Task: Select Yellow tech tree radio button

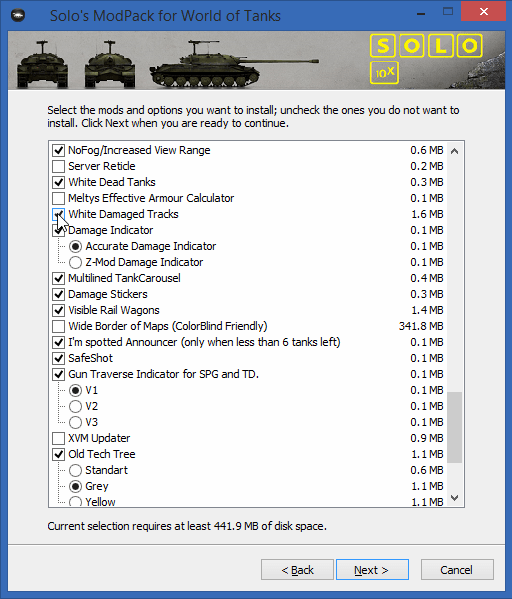Action: (75, 502)
